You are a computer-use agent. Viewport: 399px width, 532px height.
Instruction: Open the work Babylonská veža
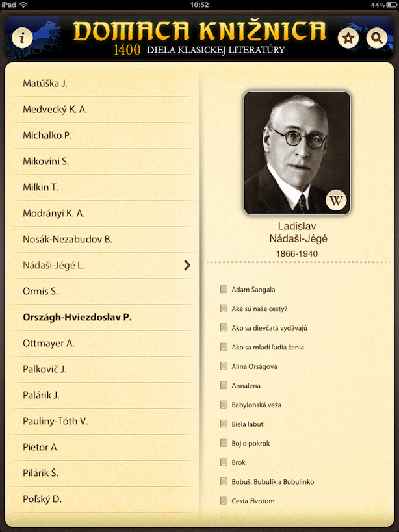(x=256, y=405)
